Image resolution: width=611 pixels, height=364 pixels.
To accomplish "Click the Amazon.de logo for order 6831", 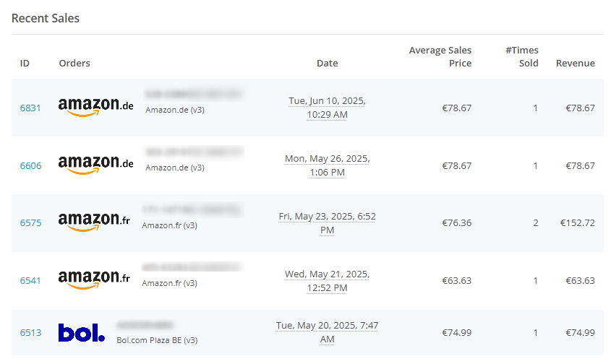I will pyautogui.click(x=96, y=107).
